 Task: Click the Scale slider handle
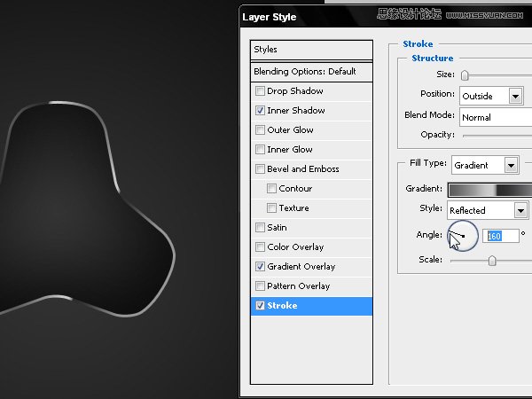[x=492, y=261]
